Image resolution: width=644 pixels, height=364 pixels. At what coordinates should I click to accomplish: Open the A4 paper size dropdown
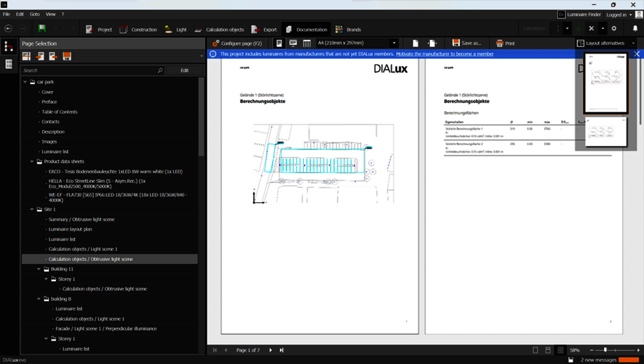click(394, 43)
